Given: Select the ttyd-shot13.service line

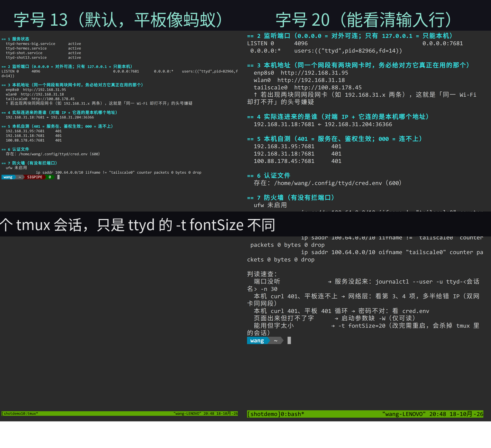Looking at the screenshot, I should [x=43, y=57].
